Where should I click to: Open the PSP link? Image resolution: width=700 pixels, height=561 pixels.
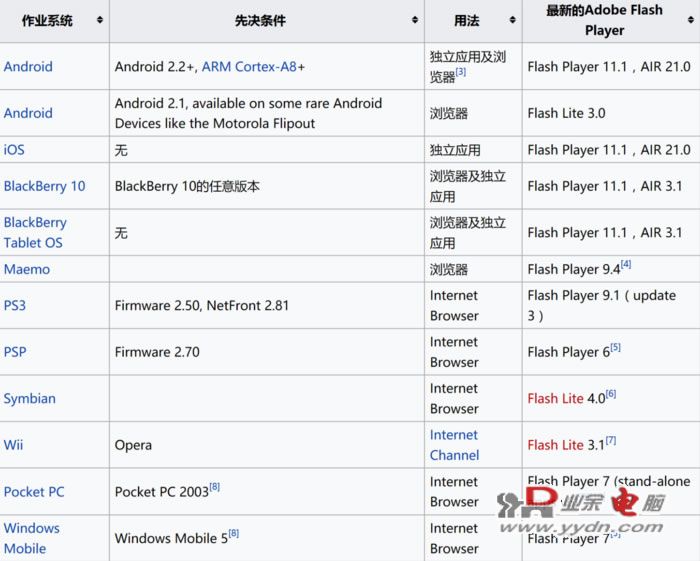[15, 352]
